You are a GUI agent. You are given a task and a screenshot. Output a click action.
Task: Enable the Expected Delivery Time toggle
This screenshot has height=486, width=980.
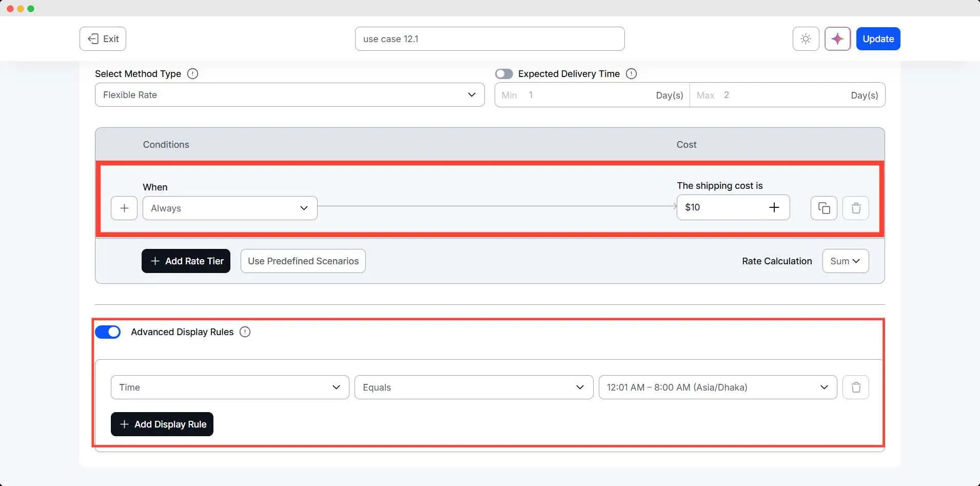[504, 74]
